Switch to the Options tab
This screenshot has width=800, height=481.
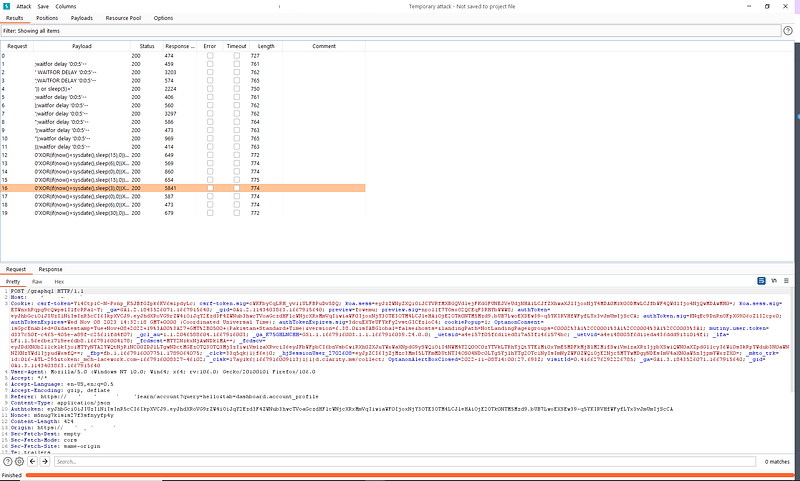(163, 18)
